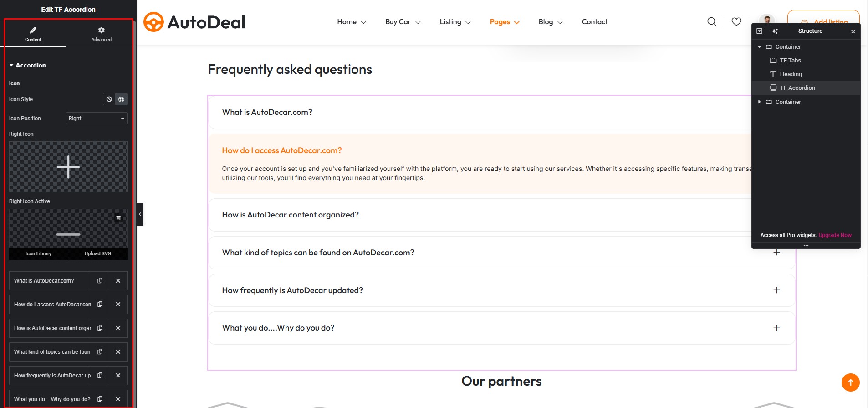The height and width of the screenshot is (408, 868).
Task: Add a Right Icon via plus area
Action: (68, 167)
